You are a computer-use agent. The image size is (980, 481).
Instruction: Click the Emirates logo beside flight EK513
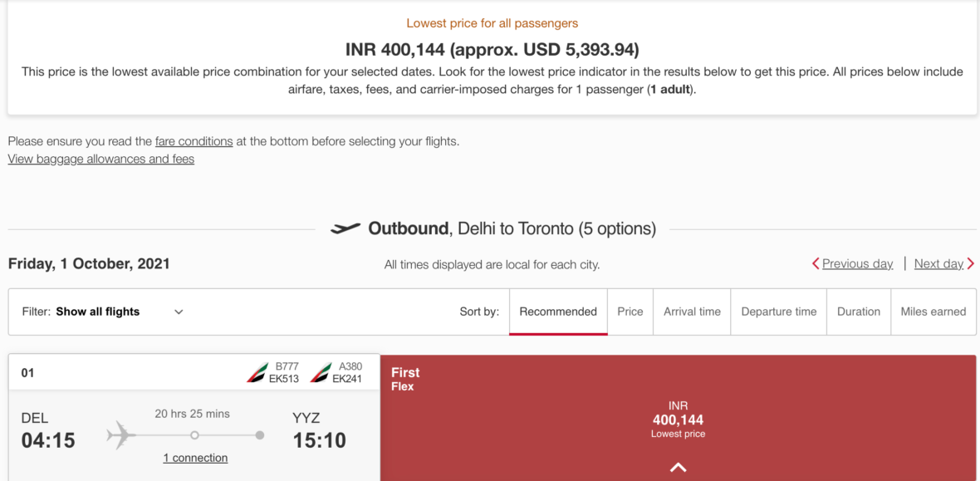coord(257,372)
